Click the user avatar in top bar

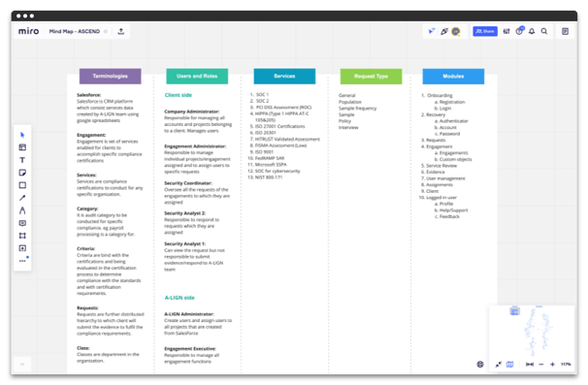tap(456, 31)
